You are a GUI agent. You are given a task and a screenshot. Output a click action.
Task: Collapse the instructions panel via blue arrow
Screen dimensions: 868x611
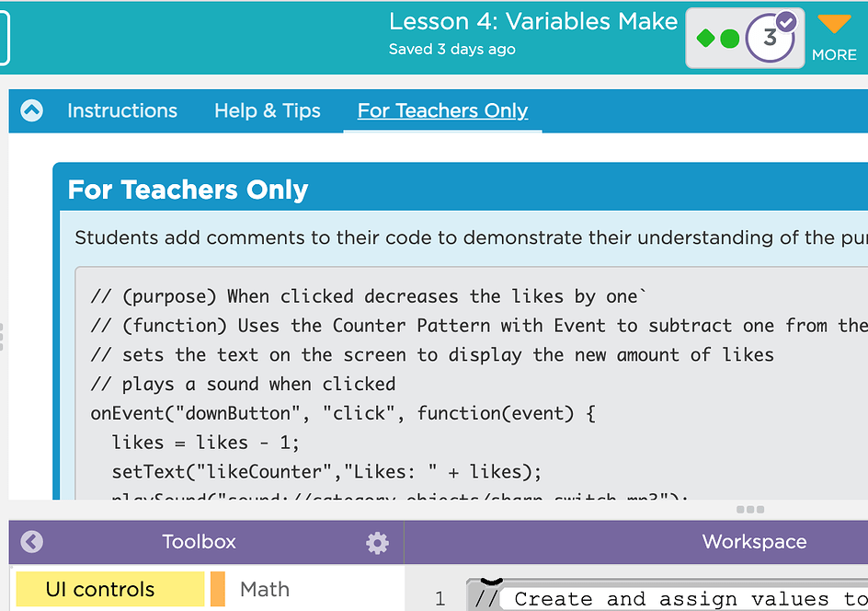coord(30,110)
